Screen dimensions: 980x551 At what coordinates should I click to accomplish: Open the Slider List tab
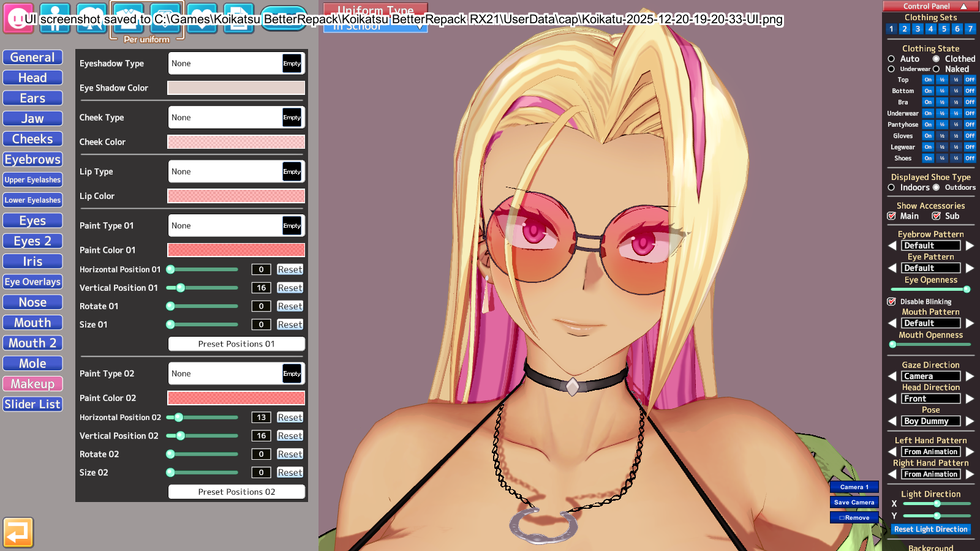coord(32,404)
